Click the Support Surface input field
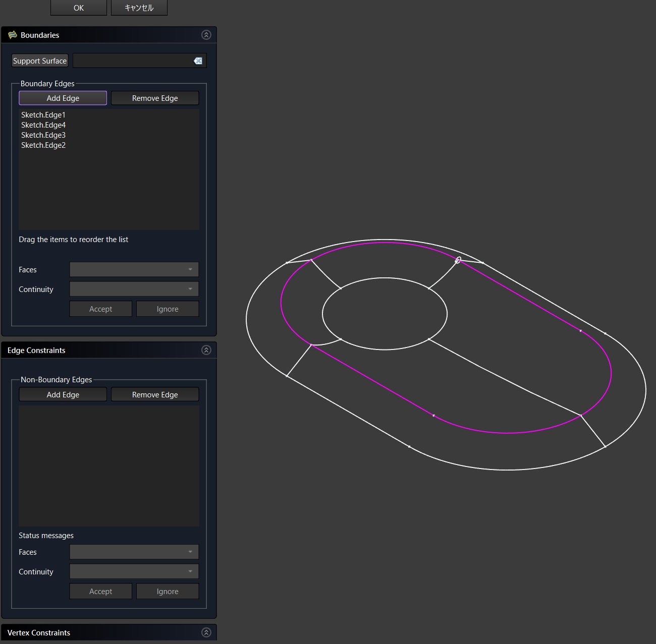Image resolution: width=656 pixels, height=644 pixels. (132, 61)
